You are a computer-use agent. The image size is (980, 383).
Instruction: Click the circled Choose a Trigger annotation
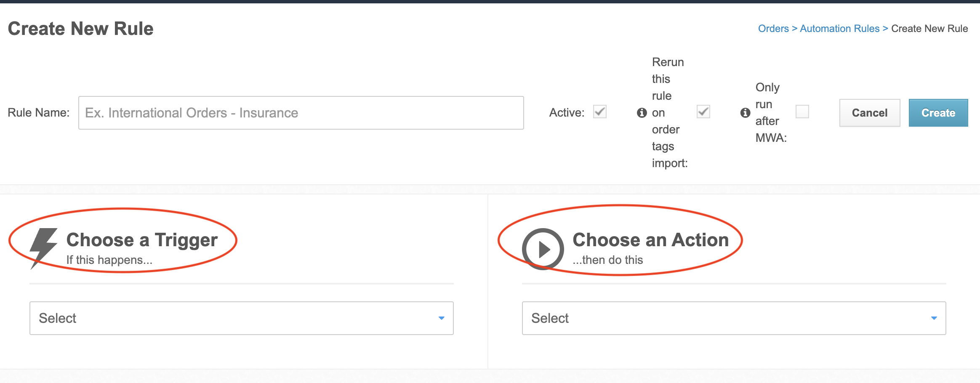coord(122,242)
